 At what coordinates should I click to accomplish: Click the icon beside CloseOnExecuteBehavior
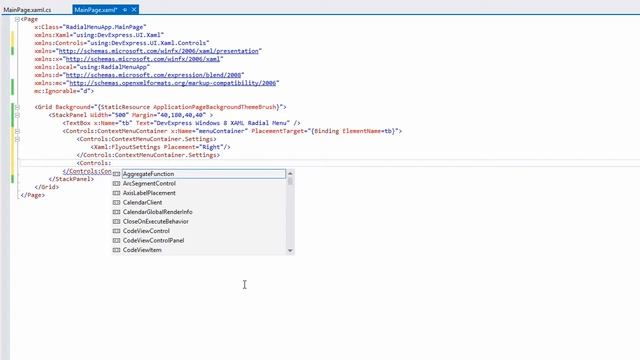point(116,221)
